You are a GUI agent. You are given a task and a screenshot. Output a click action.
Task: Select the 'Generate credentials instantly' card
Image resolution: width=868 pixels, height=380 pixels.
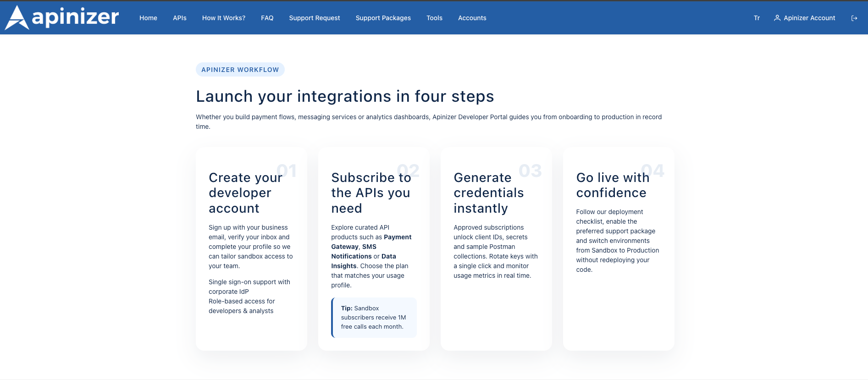click(496, 248)
